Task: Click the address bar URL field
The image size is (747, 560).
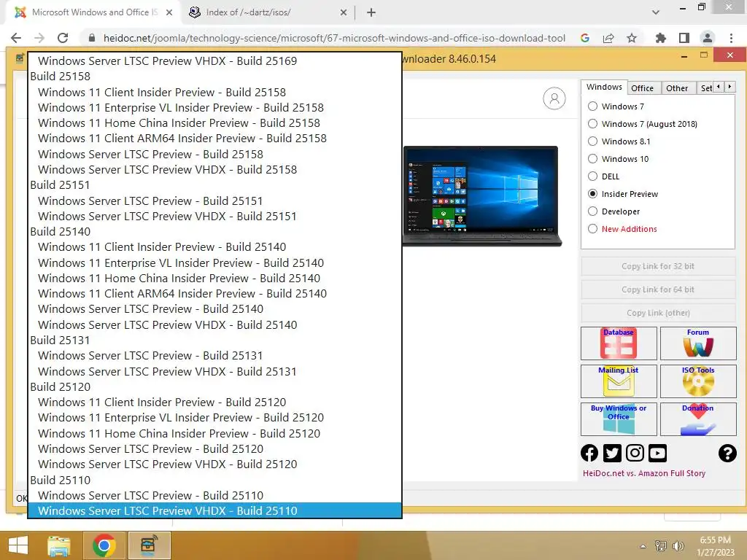Action: (334, 38)
